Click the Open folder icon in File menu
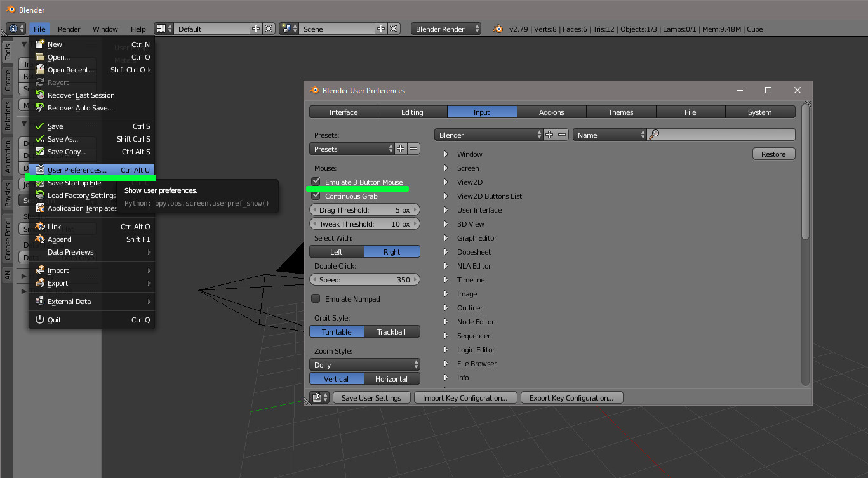868x478 pixels. point(40,57)
